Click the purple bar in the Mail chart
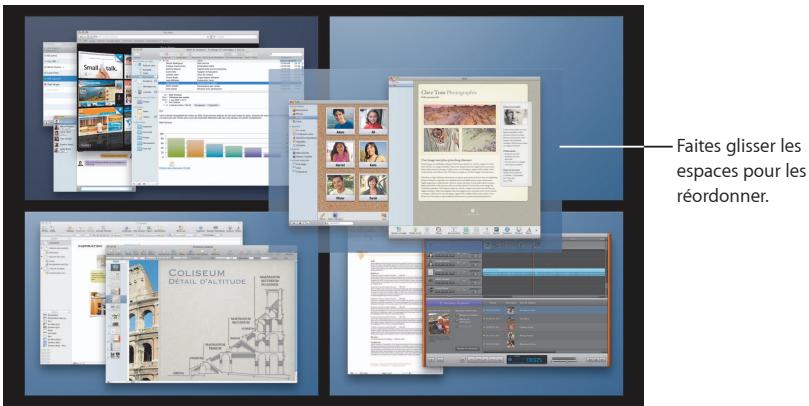This screenshot has width=809, height=406. coord(253,152)
